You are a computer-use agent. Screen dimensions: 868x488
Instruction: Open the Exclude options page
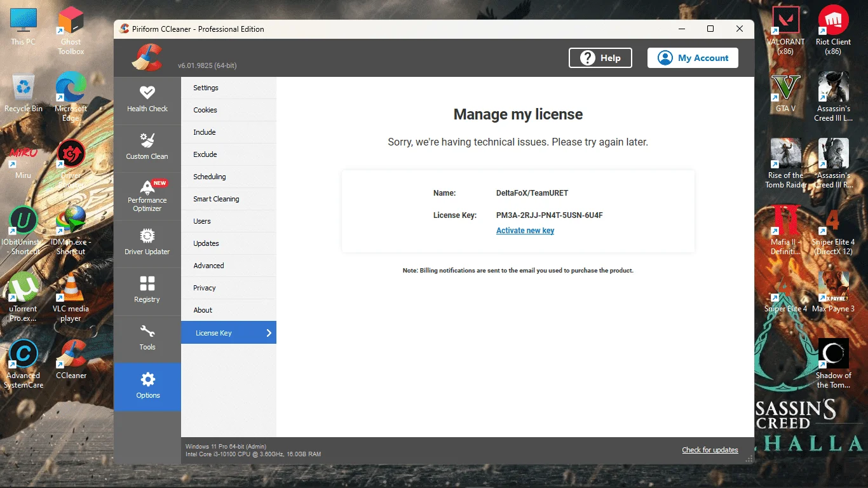[x=229, y=154]
